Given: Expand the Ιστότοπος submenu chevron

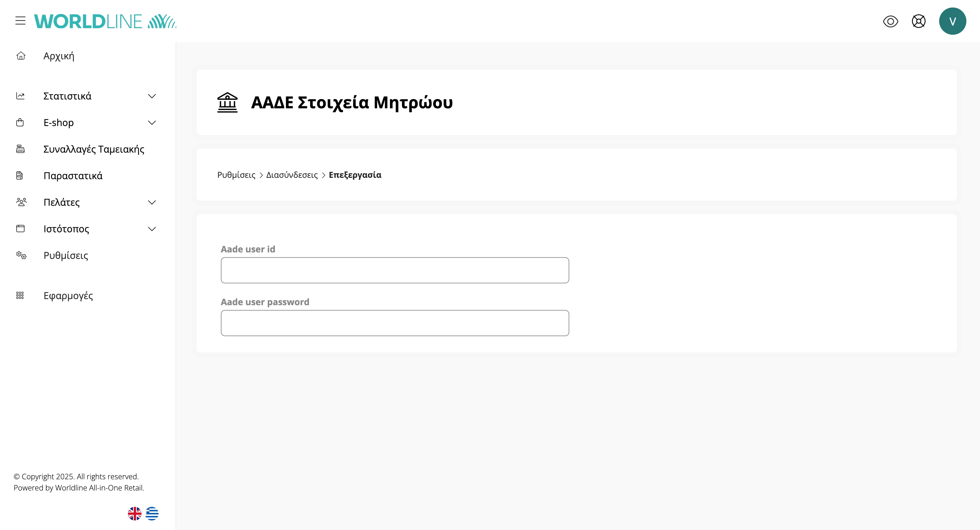Looking at the screenshot, I should point(152,229).
